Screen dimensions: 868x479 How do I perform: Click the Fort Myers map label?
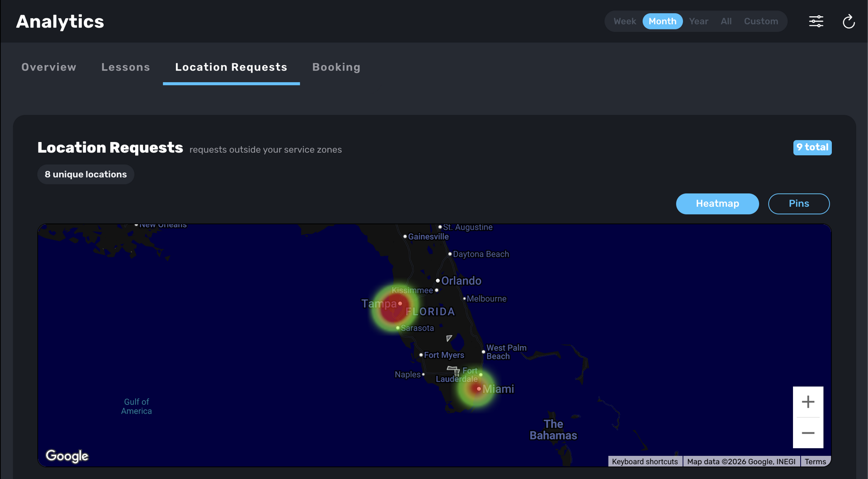[444, 355]
